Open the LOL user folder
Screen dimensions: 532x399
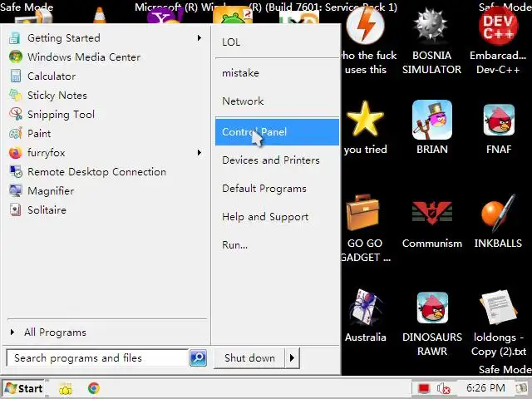coord(277,42)
